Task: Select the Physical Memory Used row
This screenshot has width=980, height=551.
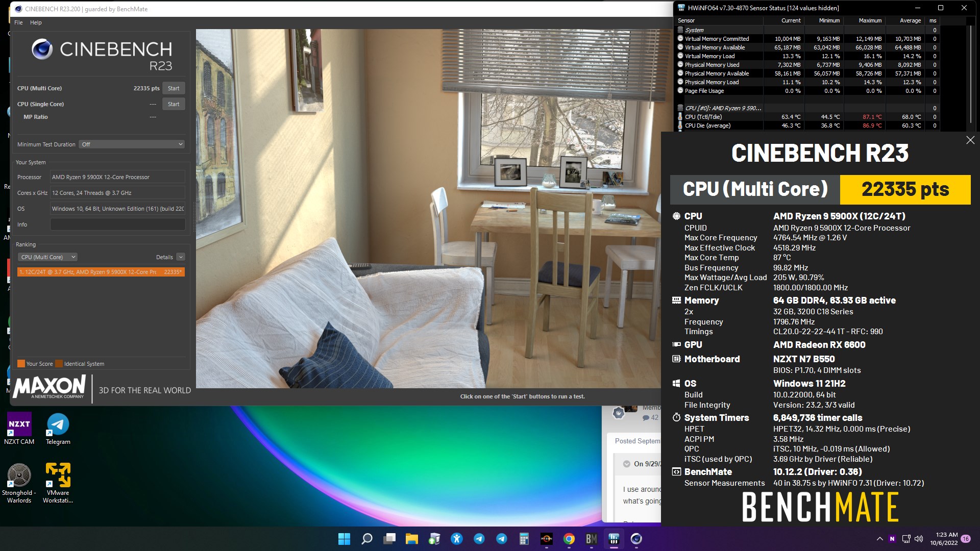Action: point(807,65)
